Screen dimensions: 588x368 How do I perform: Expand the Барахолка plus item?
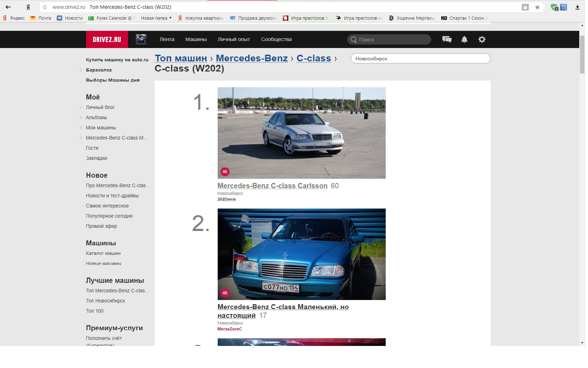pyautogui.click(x=81, y=70)
